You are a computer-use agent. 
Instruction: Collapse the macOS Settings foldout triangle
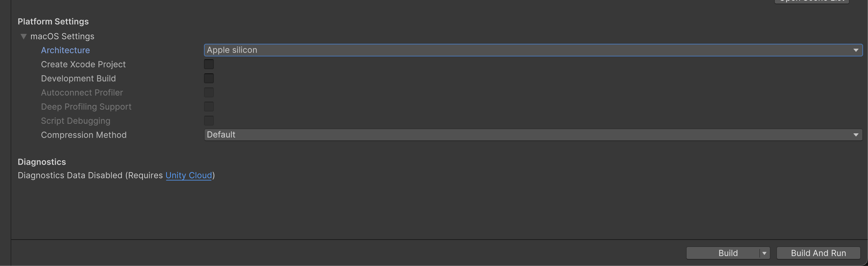(x=24, y=36)
